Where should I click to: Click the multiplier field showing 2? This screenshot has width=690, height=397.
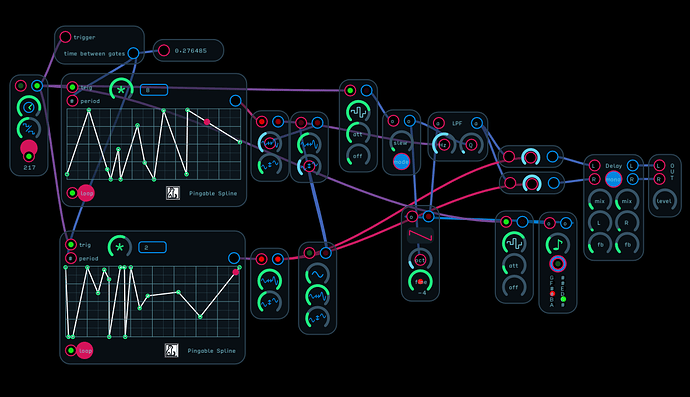152,247
